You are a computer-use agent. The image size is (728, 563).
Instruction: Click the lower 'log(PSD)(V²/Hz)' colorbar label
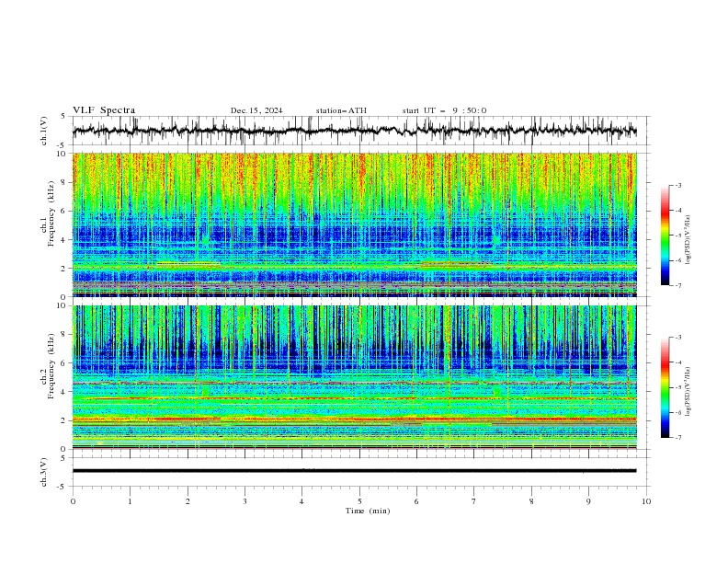click(x=688, y=392)
